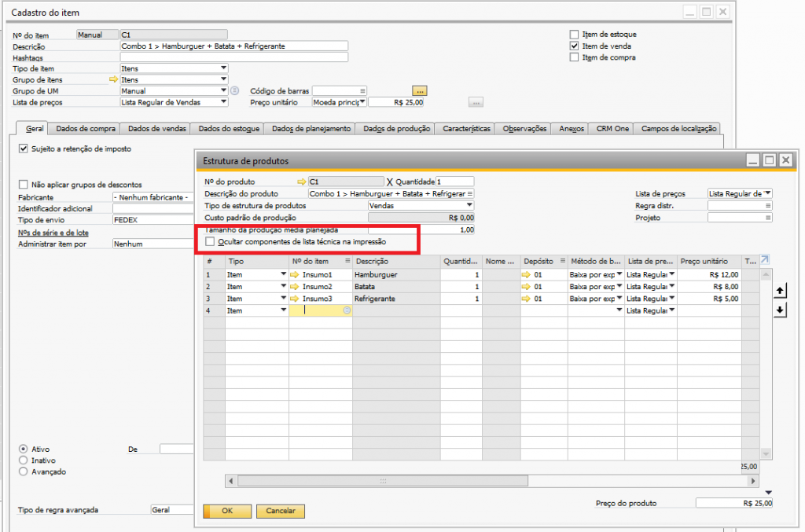The height and width of the screenshot is (532, 805).
Task: Expand the Tipo de item dropdown
Action: [x=223, y=68]
